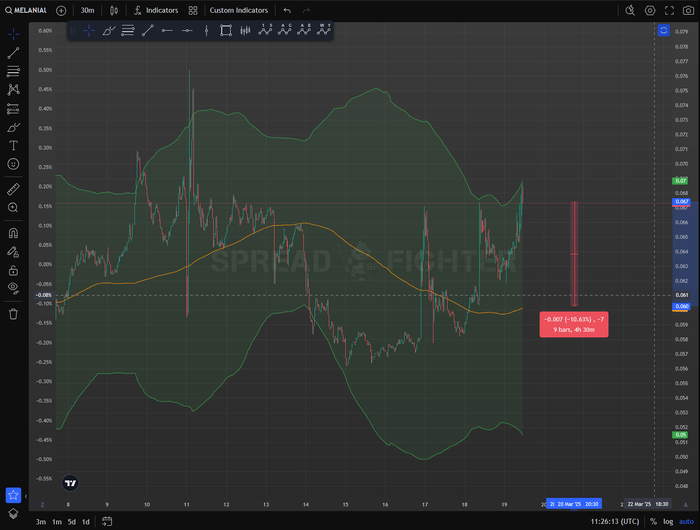Toggle lock all drawings
This screenshot has height=530, width=700.
(13, 270)
